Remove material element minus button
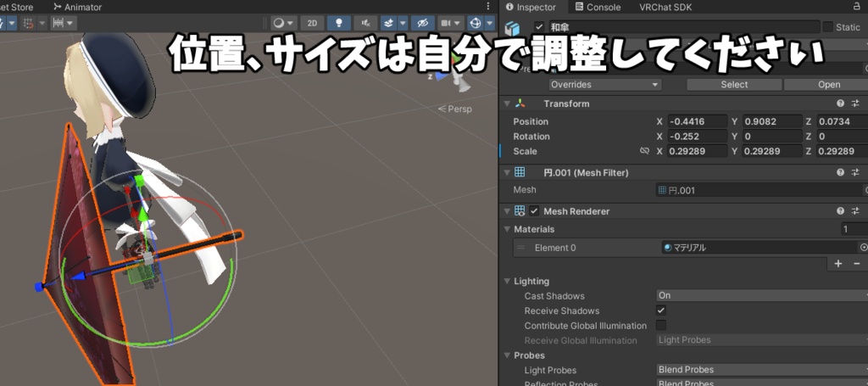Image resolution: width=868 pixels, height=386 pixels. pos(857,264)
